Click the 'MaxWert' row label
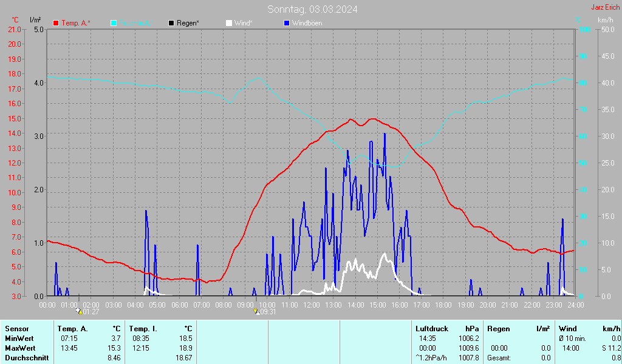 point(20,348)
